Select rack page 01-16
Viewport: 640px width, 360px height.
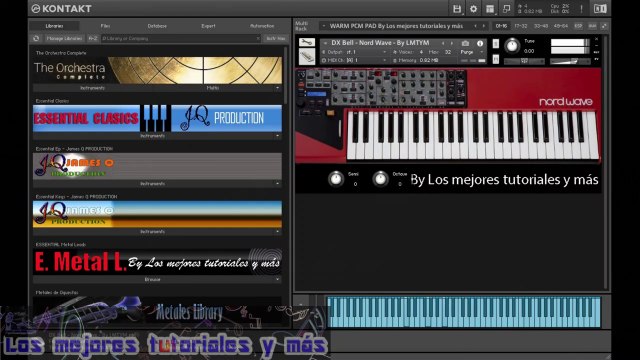click(x=501, y=26)
